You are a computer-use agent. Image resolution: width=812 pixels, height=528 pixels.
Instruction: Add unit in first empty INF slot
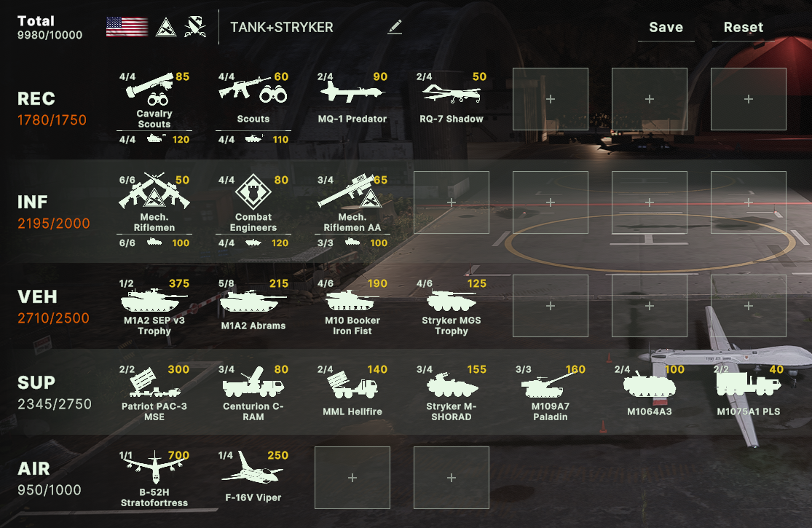point(452,202)
